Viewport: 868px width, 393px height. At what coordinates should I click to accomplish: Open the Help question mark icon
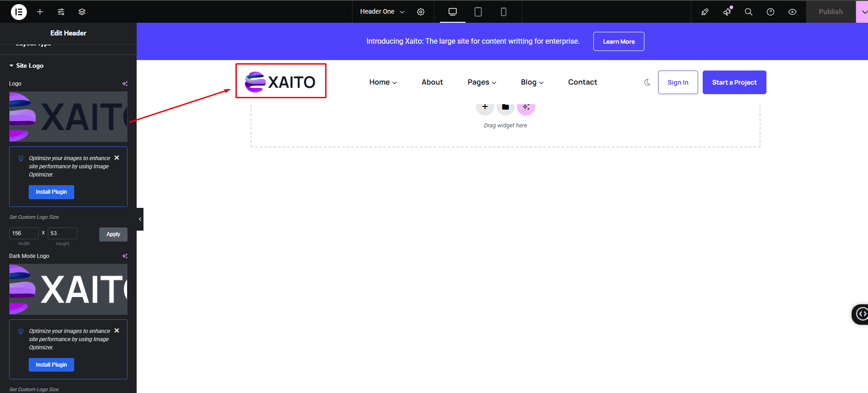771,12
